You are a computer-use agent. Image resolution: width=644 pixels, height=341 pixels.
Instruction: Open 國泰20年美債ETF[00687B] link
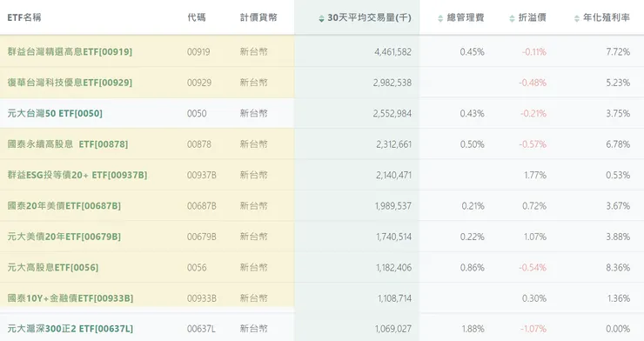pos(64,205)
